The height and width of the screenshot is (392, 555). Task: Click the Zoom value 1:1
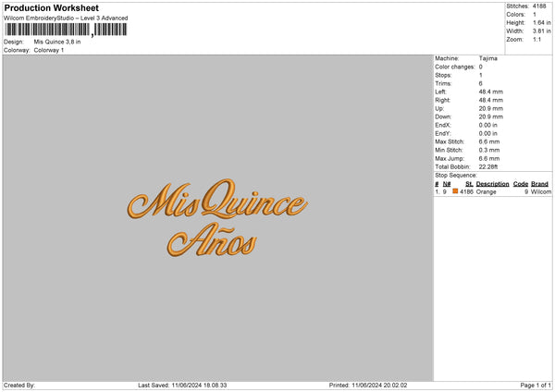[x=536, y=39]
